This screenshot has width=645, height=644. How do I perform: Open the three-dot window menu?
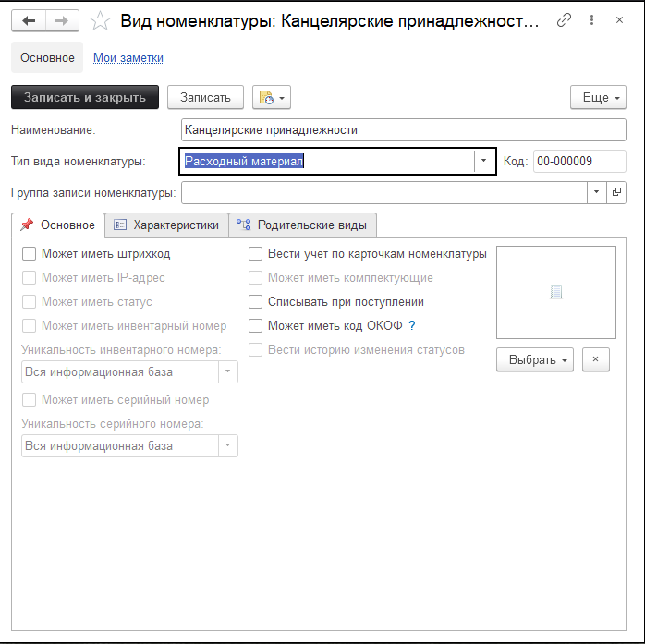[591, 19]
